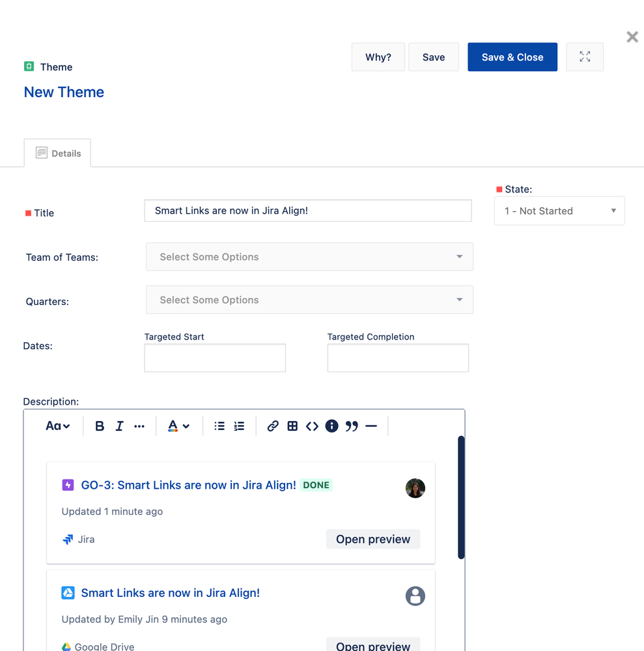Toggle italic formatting in description editor
Image resolution: width=644 pixels, height=651 pixels.
pos(120,426)
